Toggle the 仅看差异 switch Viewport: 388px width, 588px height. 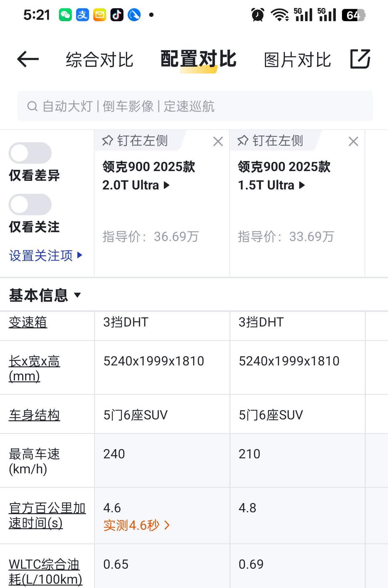[30, 153]
